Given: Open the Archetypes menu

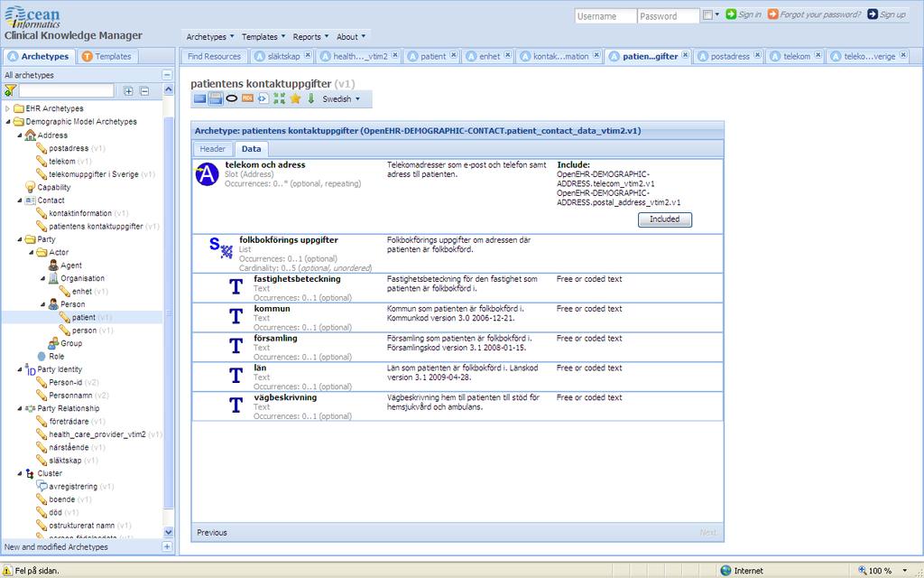Looking at the screenshot, I should click(209, 36).
